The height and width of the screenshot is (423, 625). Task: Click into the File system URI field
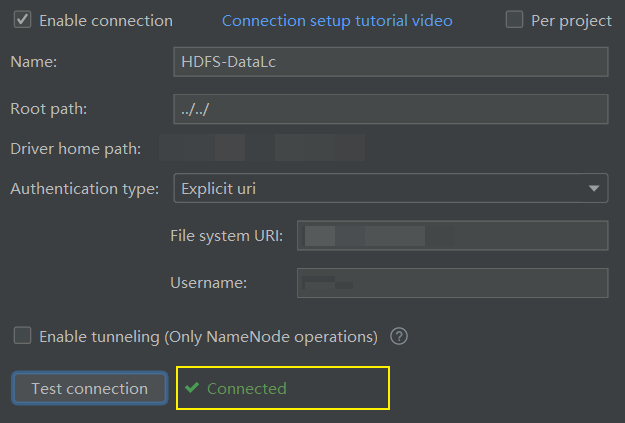[x=452, y=236]
